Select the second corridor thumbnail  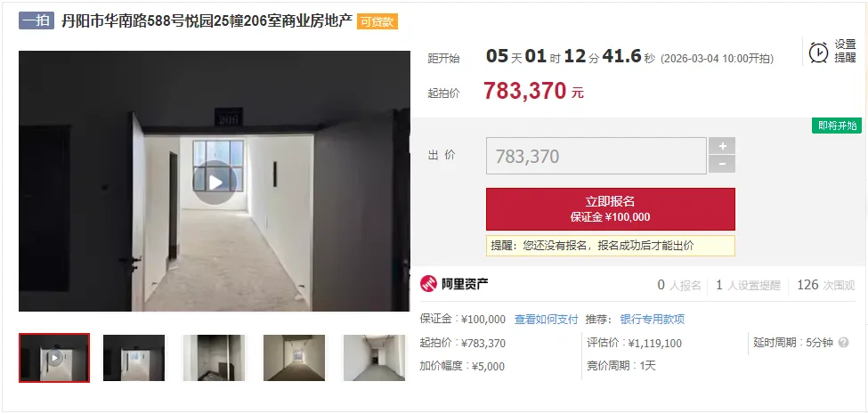(x=134, y=358)
